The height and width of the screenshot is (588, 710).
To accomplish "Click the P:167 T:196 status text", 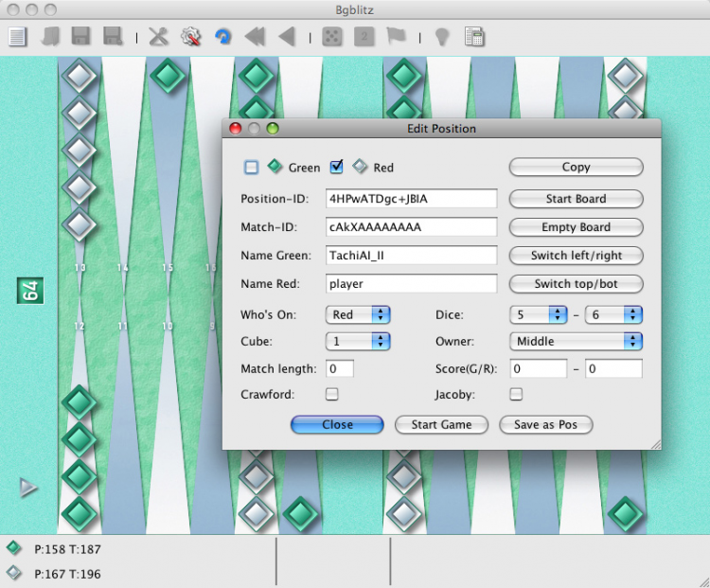I will (x=67, y=574).
